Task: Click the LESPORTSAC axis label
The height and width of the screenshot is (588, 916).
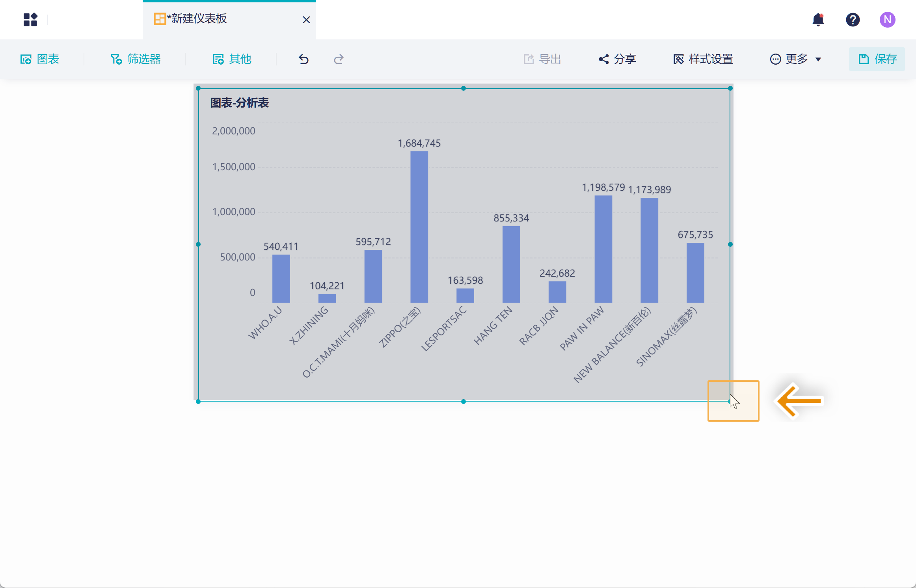Action: pyautogui.click(x=444, y=329)
